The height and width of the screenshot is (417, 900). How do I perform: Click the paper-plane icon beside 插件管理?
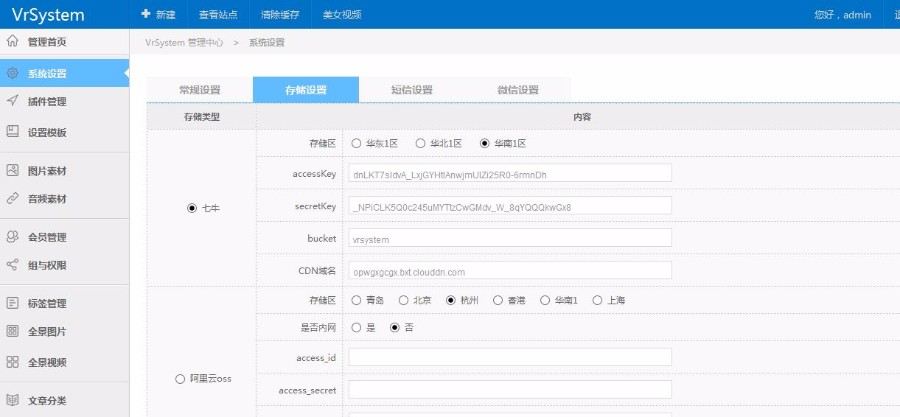tap(12, 101)
